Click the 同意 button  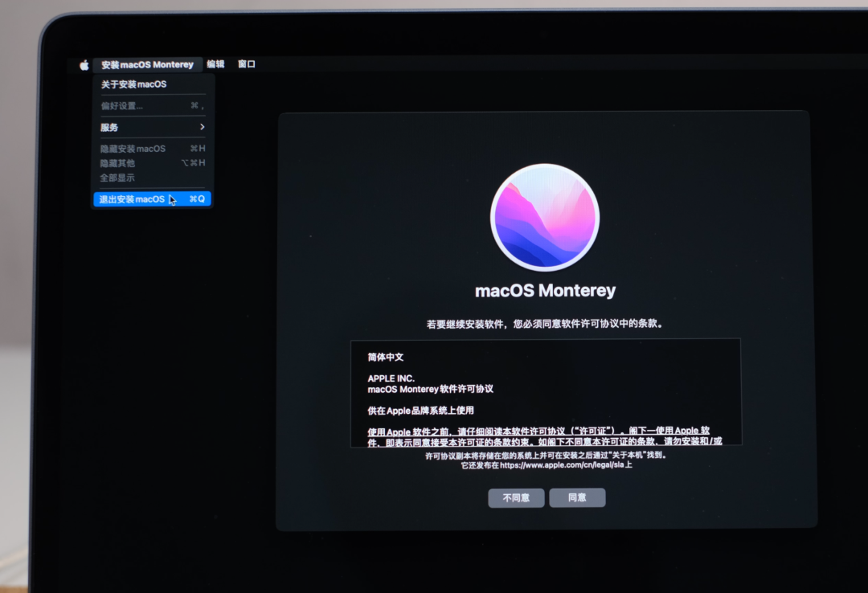click(x=577, y=497)
